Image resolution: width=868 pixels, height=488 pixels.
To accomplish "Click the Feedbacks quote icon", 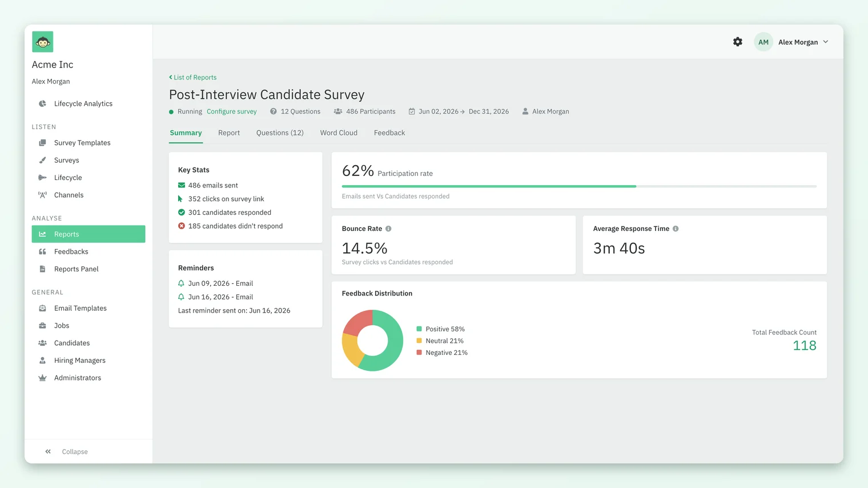I will coord(42,251).
